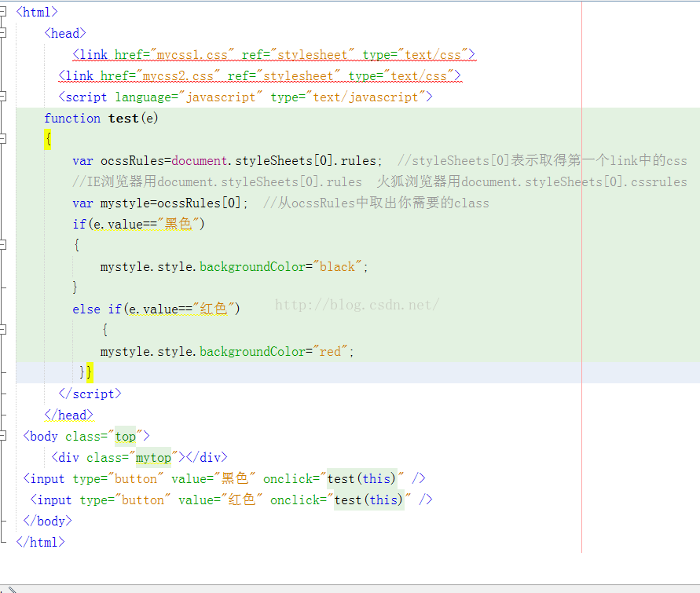
Task: Click the closing </body> tag
Action: (48, 522)
